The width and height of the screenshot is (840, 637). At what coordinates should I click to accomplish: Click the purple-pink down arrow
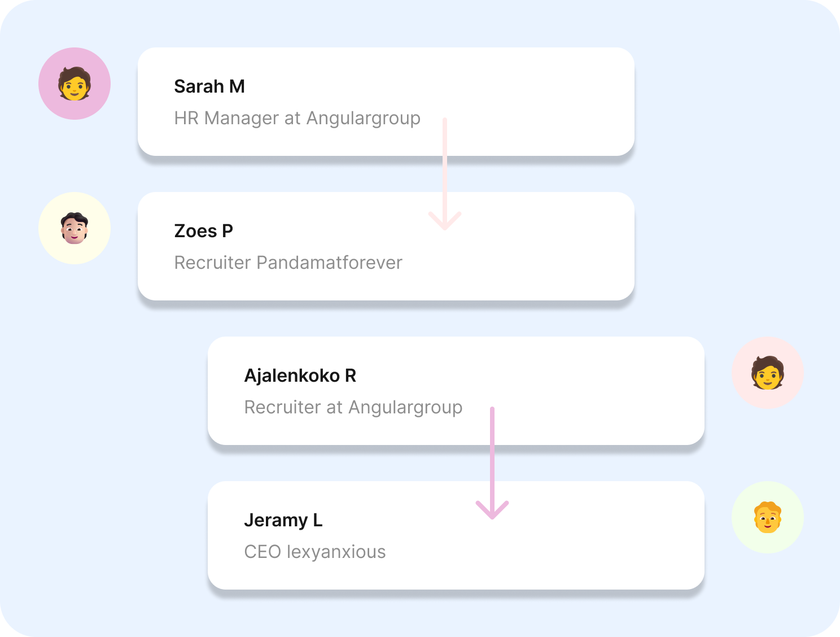click(492, 463)
